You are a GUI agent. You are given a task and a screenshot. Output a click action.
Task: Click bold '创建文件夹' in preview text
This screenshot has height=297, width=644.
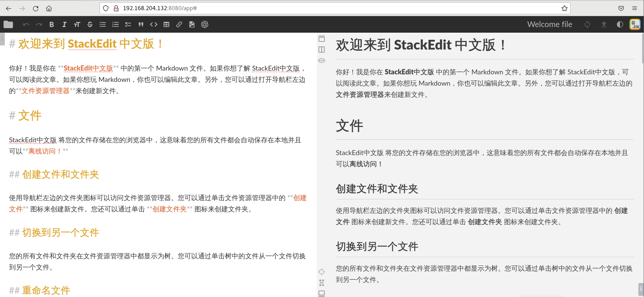coord(485,222)
